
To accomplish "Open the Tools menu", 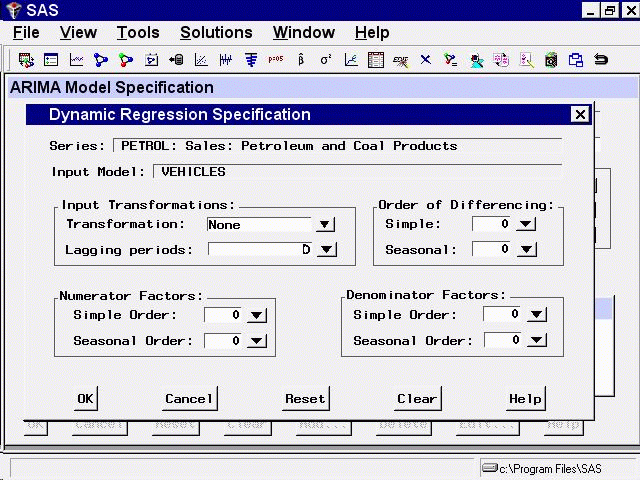I will coord(137,33).
